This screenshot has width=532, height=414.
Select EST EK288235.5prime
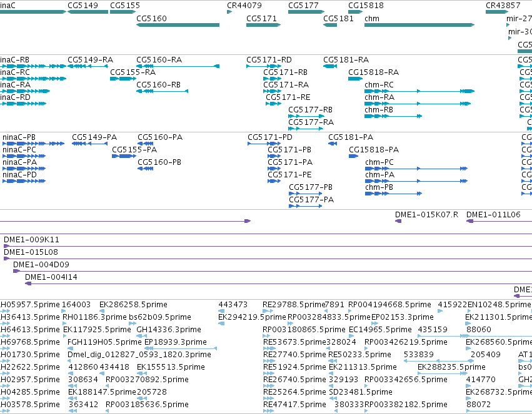443,373
